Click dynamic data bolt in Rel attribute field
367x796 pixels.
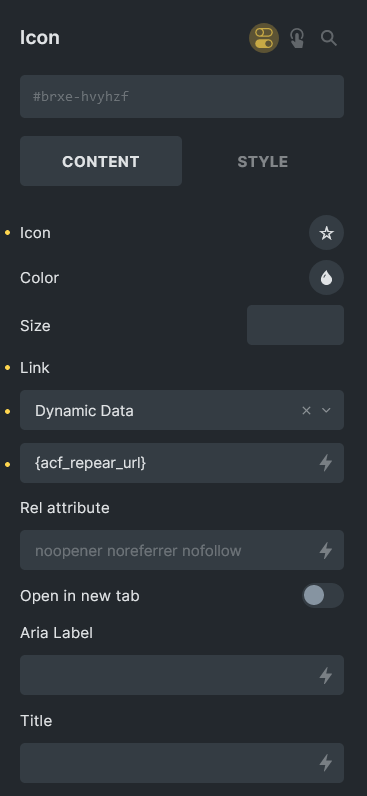pyautogui.click(x=325, y=550)
